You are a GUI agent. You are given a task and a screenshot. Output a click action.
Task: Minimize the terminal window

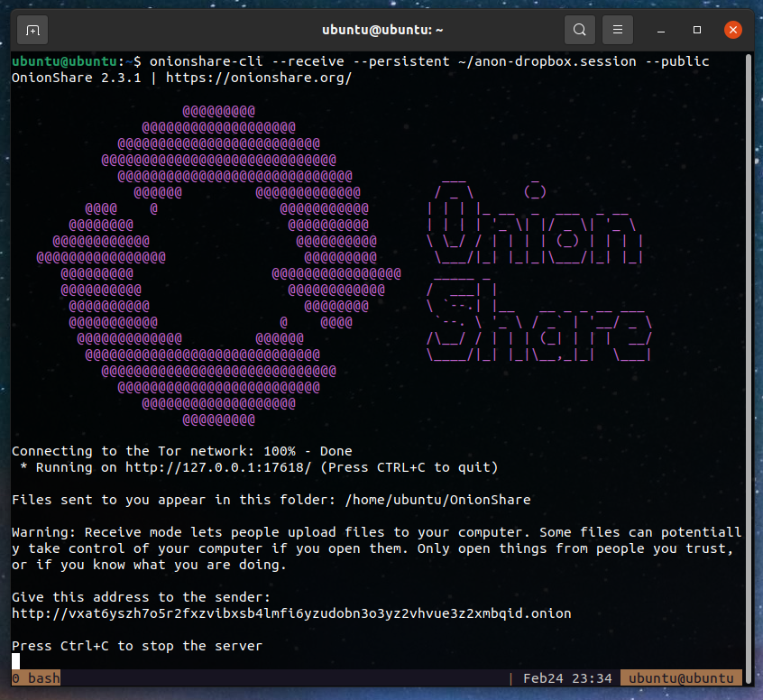tap(661, 30)
